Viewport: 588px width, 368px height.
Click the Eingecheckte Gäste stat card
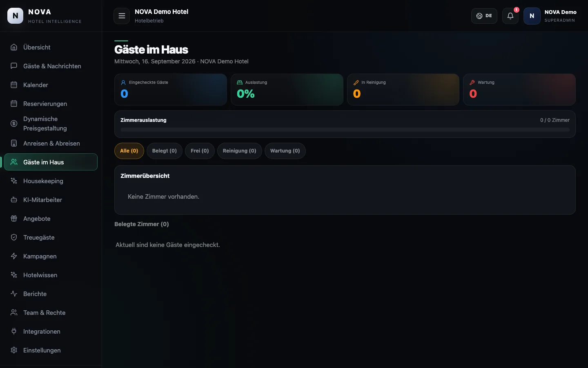[x=171, y=90]
